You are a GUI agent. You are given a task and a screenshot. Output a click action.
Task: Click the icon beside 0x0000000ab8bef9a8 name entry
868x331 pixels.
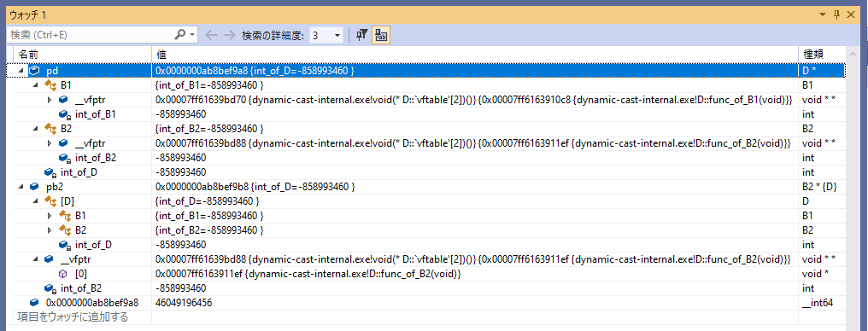pos(34,303)
